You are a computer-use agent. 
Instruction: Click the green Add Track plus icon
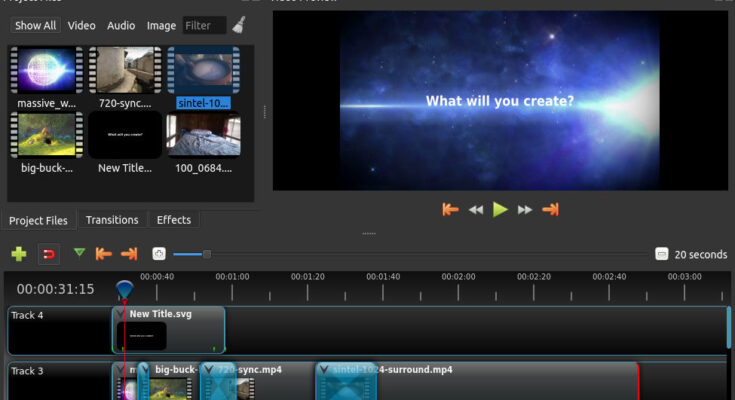point(18,254)
